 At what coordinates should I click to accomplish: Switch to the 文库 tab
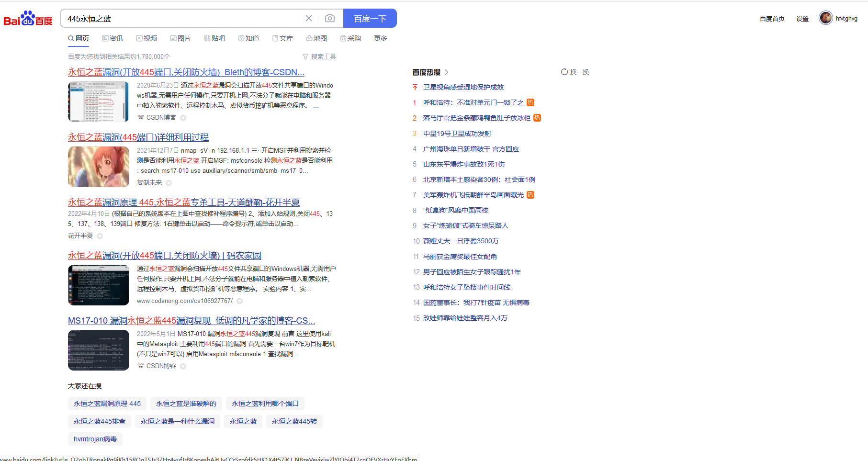(x=282, y=38)
